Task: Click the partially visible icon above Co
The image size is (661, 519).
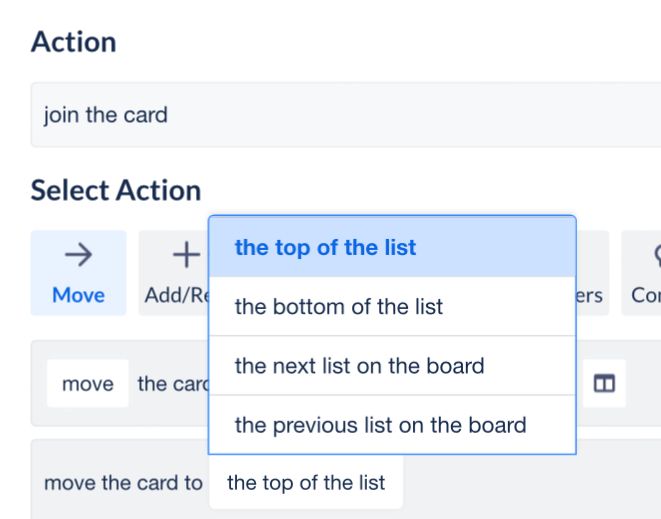Action: pos(657,255)
